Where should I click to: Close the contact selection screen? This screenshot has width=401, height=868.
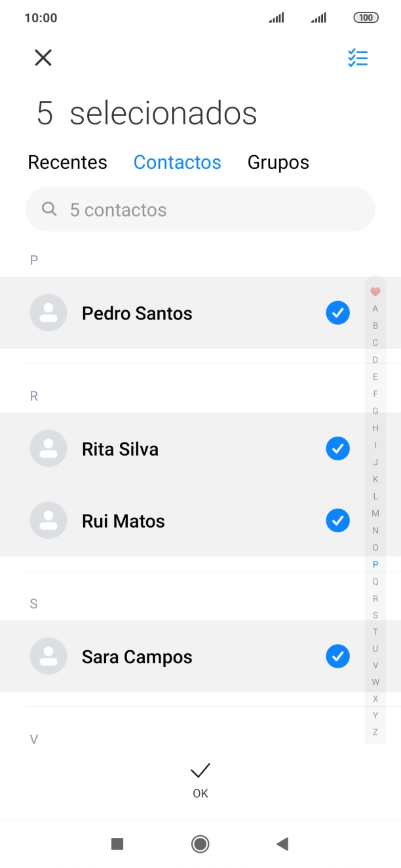(x=43, y=58)
